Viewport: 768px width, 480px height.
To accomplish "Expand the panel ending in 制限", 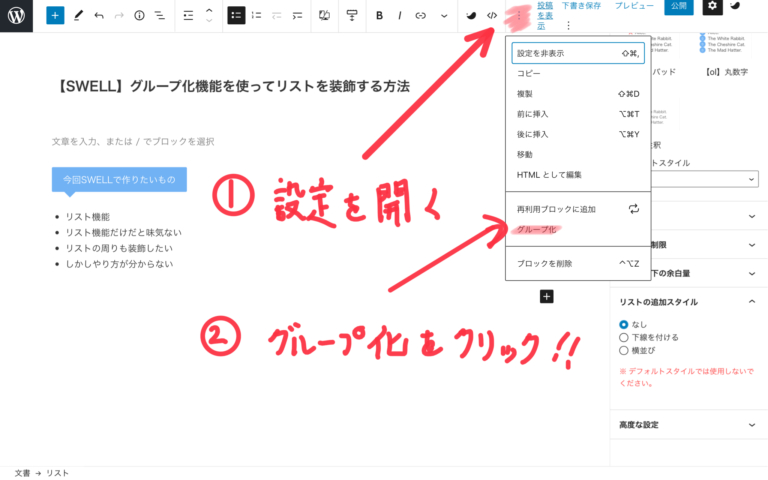I will point(709,245).
